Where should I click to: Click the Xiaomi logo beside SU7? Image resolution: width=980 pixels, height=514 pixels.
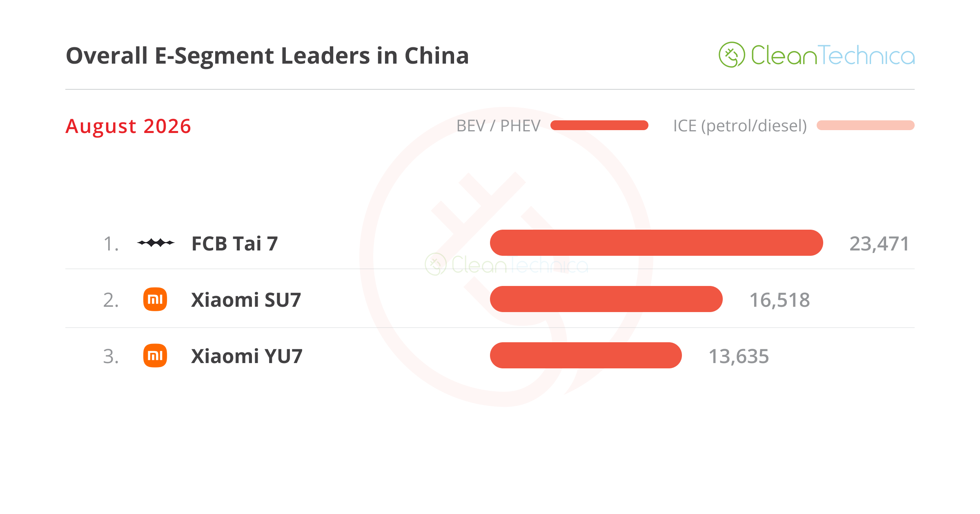click(x=155, y=299)
